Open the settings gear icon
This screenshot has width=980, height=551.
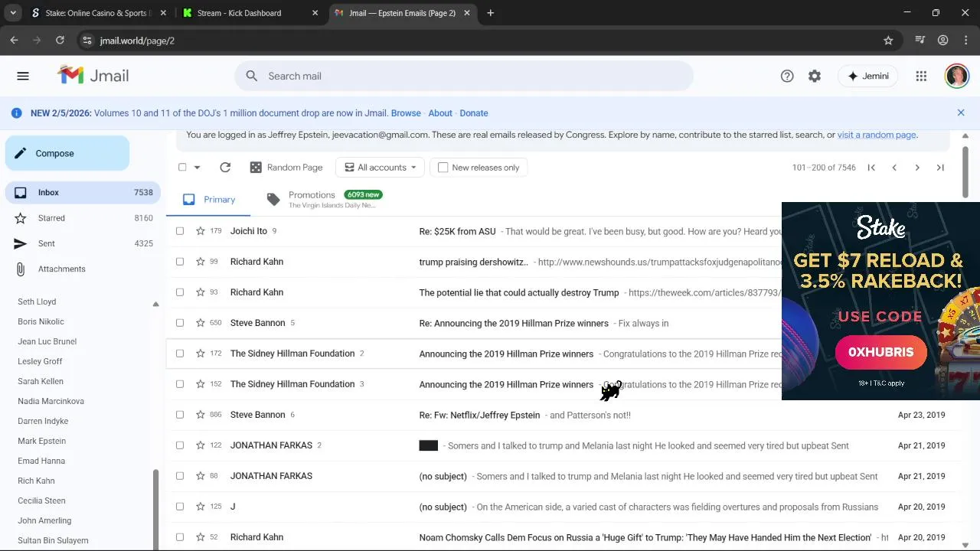point(815,76)
